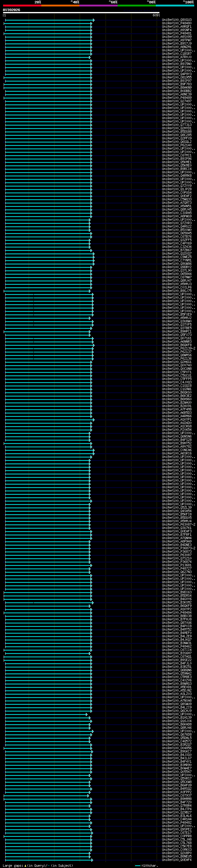The width and height of the screenshot is (197, 868).
Task: Select hit label UniRef100_P48727
Action: tap(177, 569)
